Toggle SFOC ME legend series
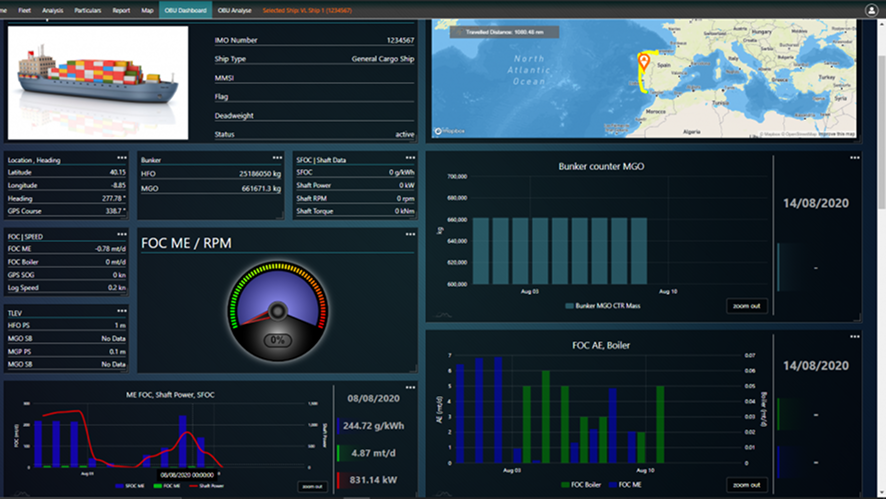The height and width of the screenshot is (499, 886). click(x=130, y=486)
